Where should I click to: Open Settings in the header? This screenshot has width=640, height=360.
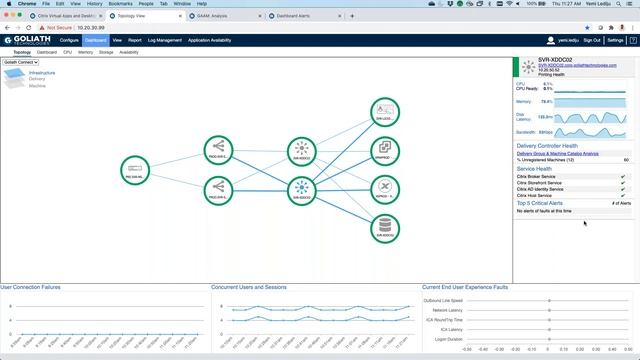point(615,40)
